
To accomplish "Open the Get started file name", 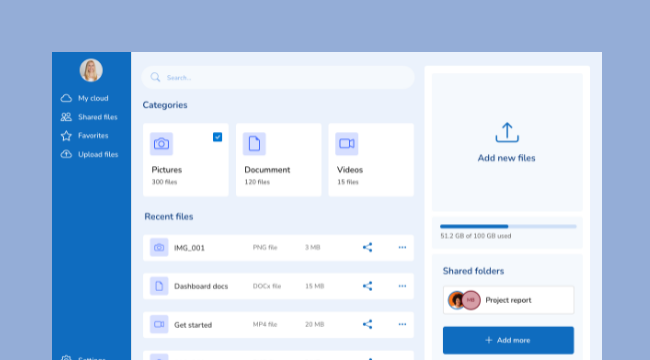I will [x=193, y=325].
